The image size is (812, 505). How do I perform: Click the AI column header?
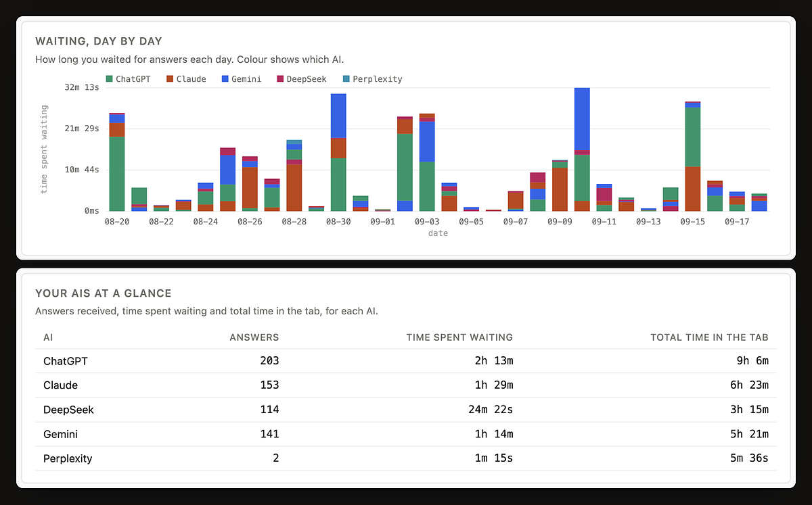[48, 337]
